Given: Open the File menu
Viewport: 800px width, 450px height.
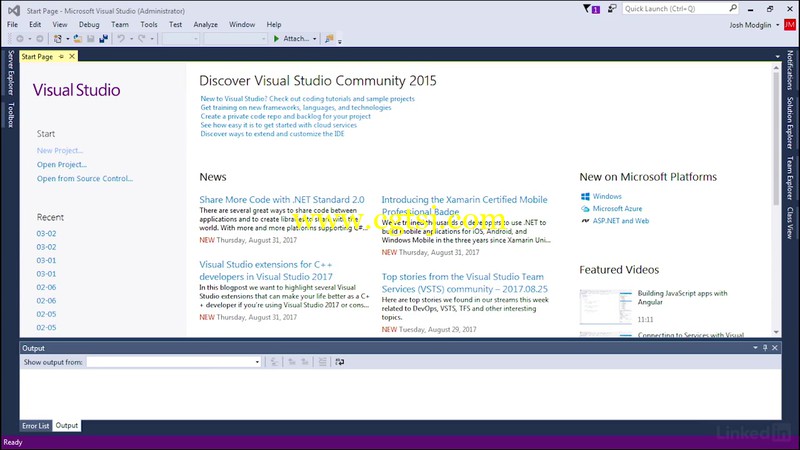Looking at the screenshot, I should 12,24.
